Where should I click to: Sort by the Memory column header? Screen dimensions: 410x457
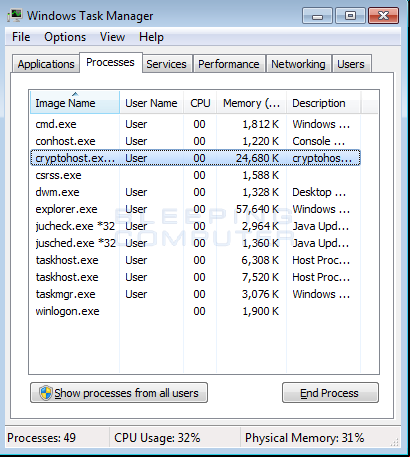click(251, 103)
